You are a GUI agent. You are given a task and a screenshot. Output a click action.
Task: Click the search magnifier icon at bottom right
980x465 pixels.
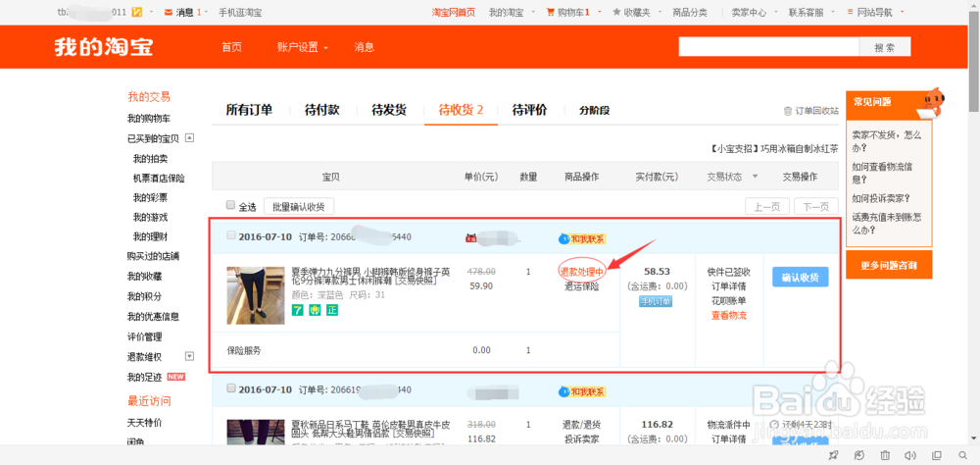[963, 455]
